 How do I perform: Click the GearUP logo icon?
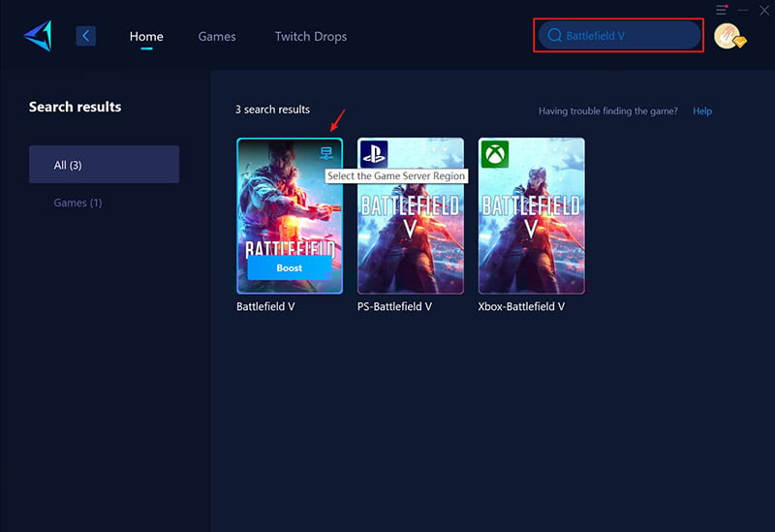[38, 36]
